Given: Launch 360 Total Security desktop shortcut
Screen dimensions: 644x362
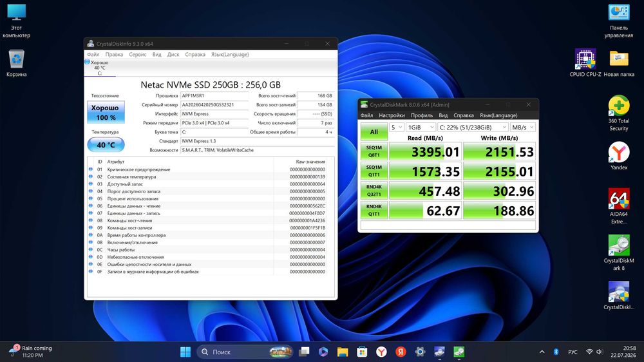Looking at the screenshot, I should [618, 113].
